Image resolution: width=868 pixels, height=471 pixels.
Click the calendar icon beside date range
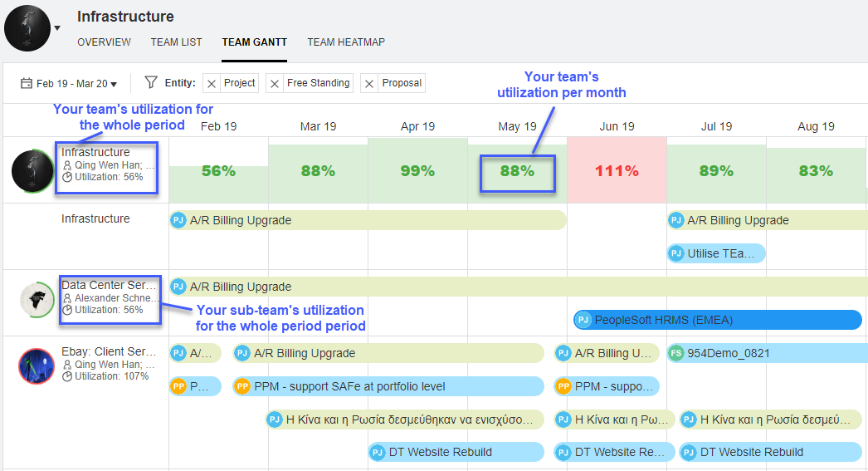(27, 83)
